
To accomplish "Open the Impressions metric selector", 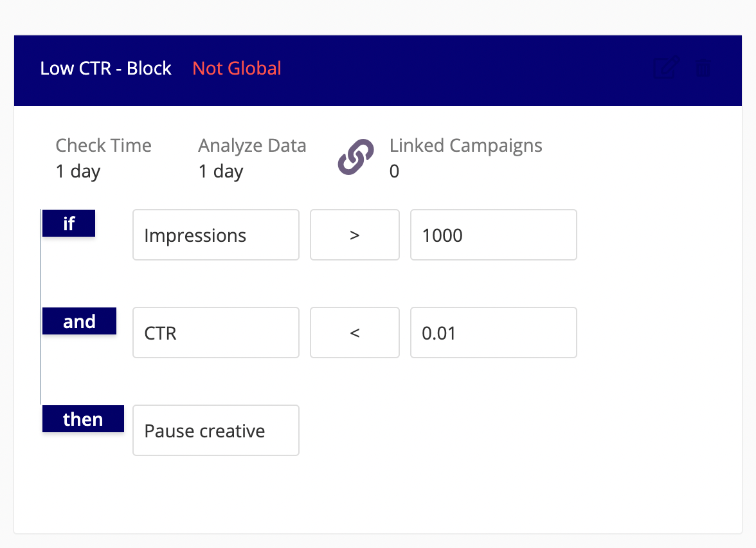I will [215, 235].
